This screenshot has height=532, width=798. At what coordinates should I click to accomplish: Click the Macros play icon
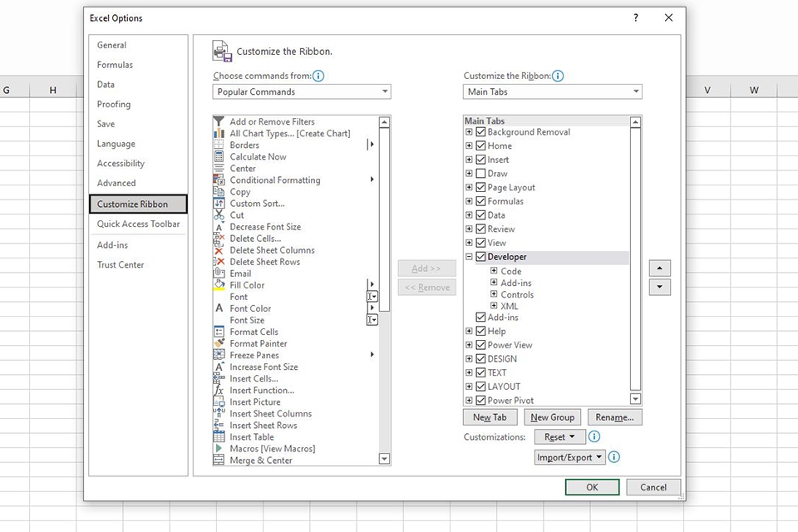pyautogui.click(x=219, y=449)
